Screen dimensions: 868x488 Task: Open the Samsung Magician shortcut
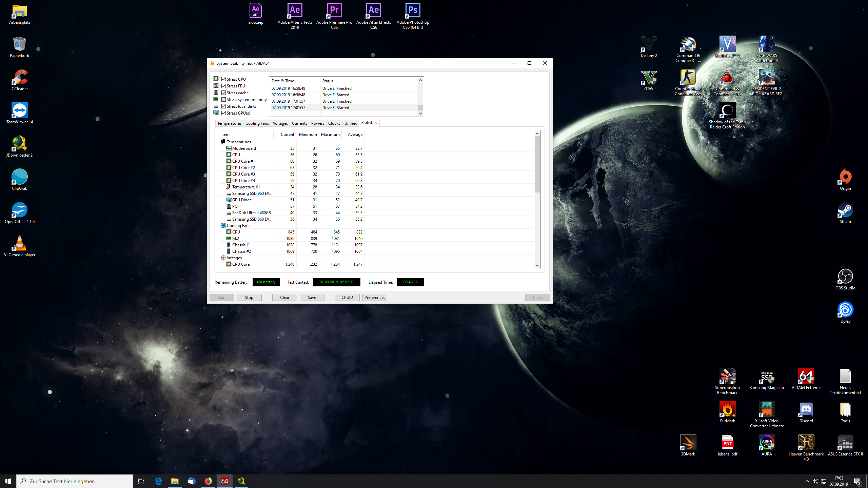[767, 376]
